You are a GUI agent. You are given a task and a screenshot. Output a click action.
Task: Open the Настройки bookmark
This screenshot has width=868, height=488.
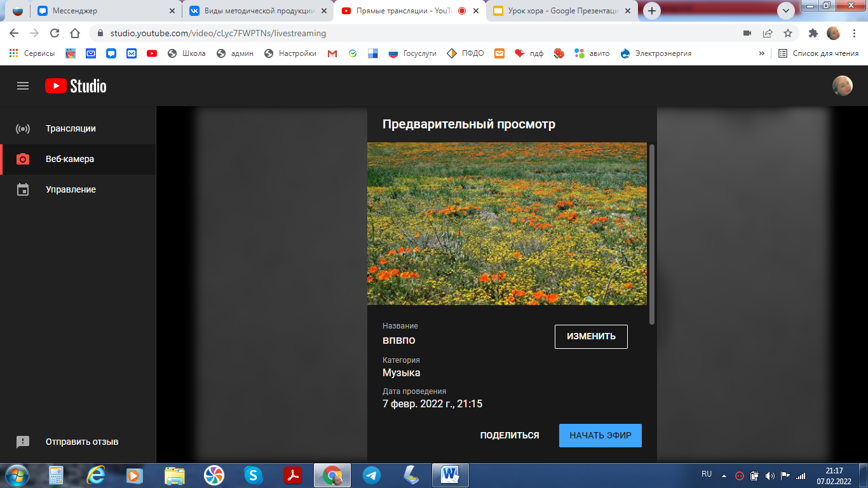tap(290, 53)
